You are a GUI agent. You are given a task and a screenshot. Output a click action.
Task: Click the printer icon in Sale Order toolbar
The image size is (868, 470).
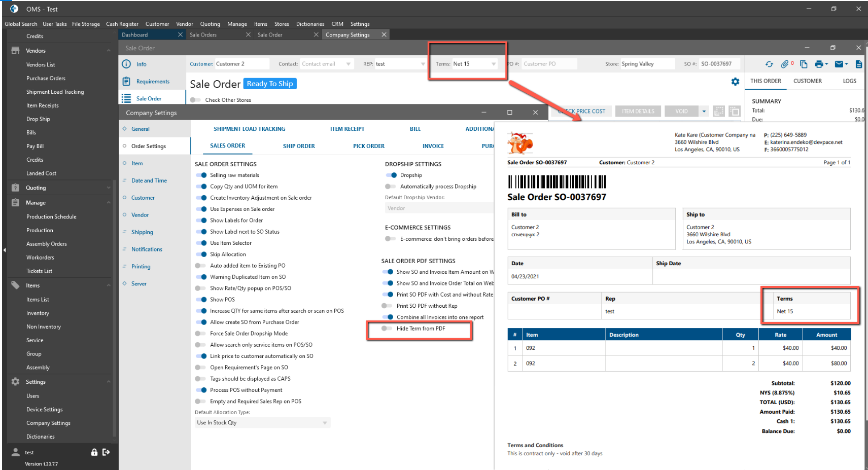(819, 64)
